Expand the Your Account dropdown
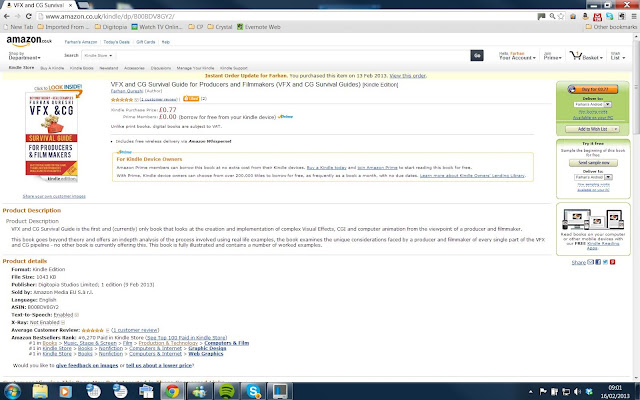 (517, 56)
